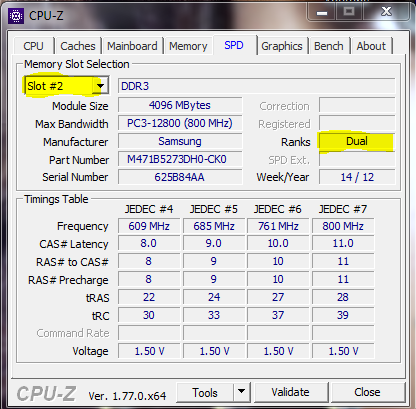Minimize the CPU-Z window

tap(322, 12)
